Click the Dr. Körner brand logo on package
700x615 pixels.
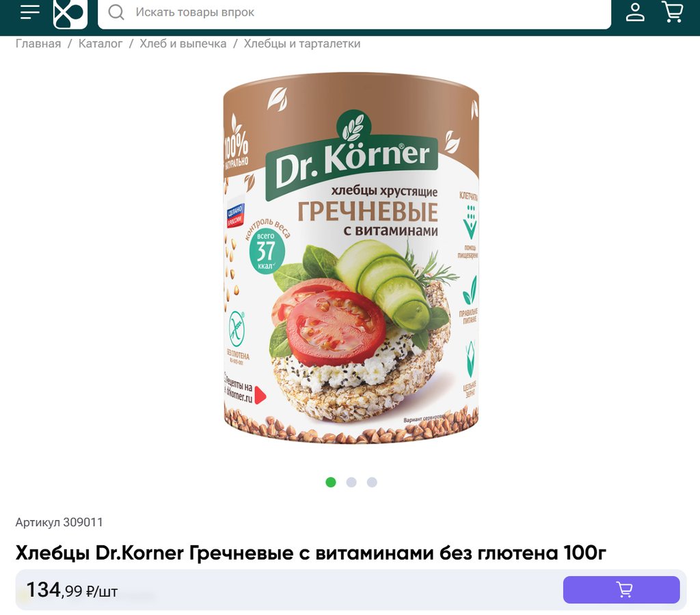point(352,156)
